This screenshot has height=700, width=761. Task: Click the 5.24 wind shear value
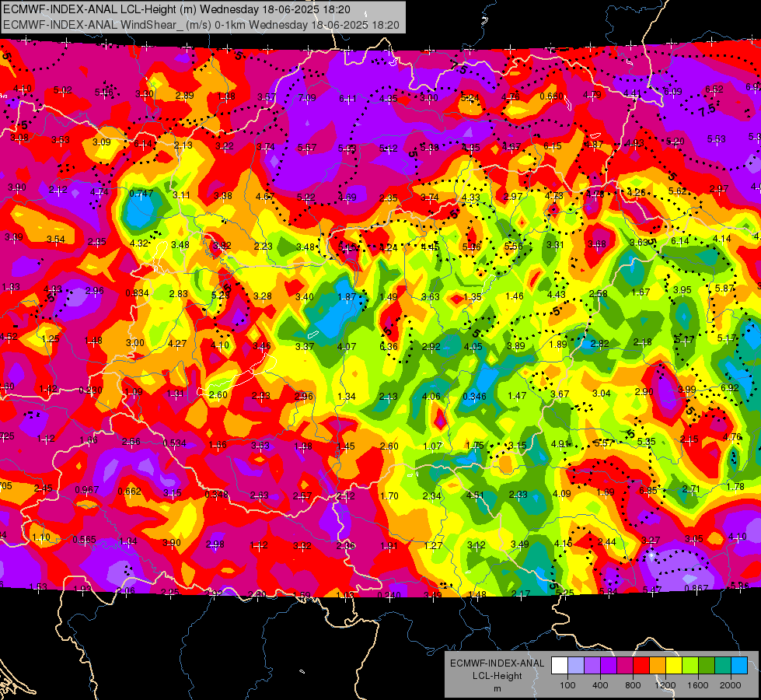[x=470, y=98]
